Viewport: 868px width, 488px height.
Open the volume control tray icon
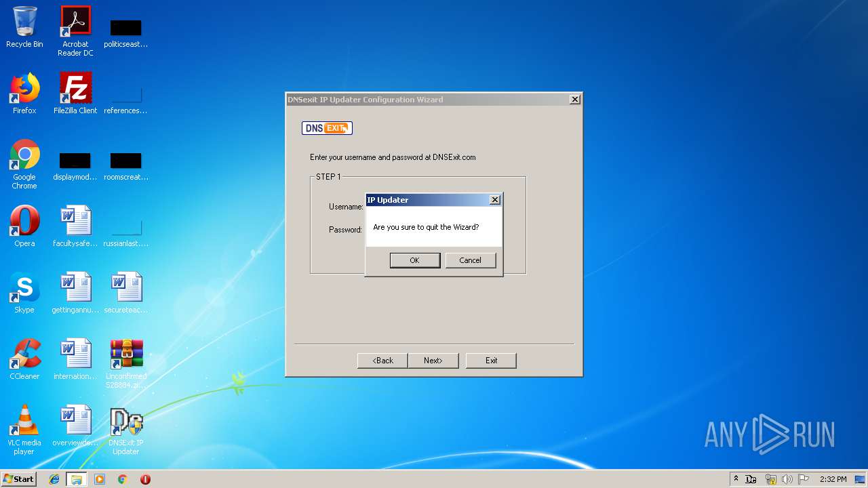[x=787, y=479]
